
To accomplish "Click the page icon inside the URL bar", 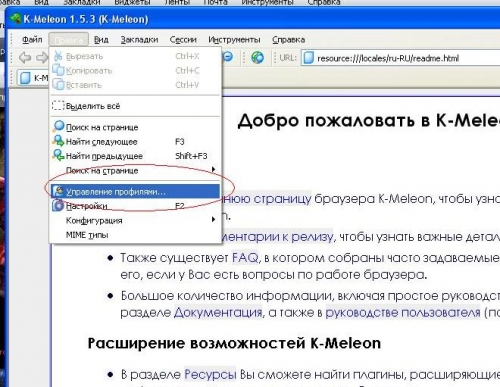I will pyautogui.click(x=309, y=58).
